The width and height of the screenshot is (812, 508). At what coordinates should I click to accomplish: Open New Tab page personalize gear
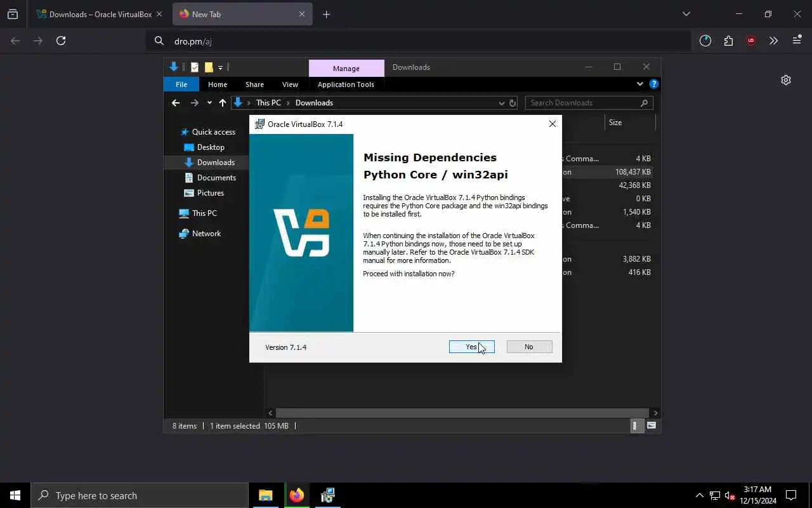786,80
